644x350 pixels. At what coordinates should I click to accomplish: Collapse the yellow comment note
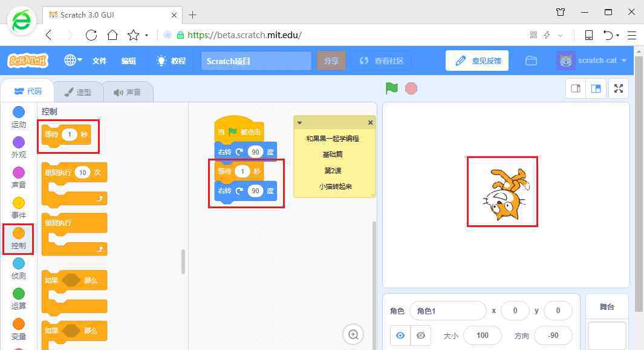click(x=299, y=122)
